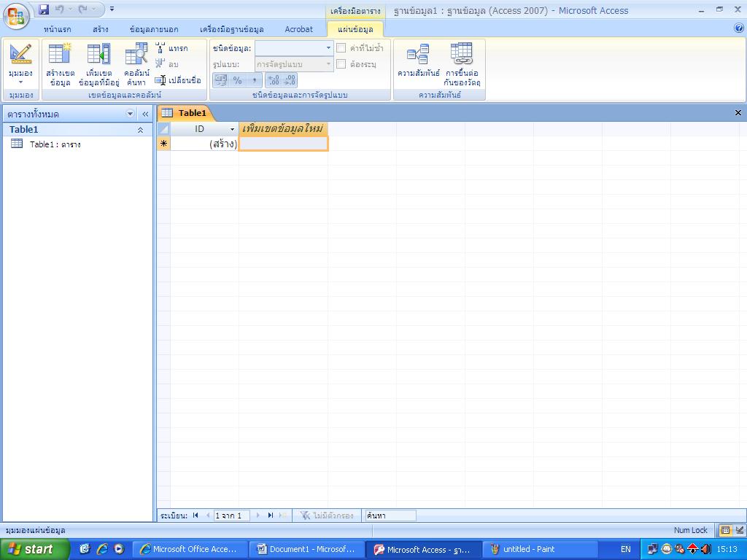This screenshot has width=747, height=560.
Task: Apply percent format button
Action: (237, 80)
